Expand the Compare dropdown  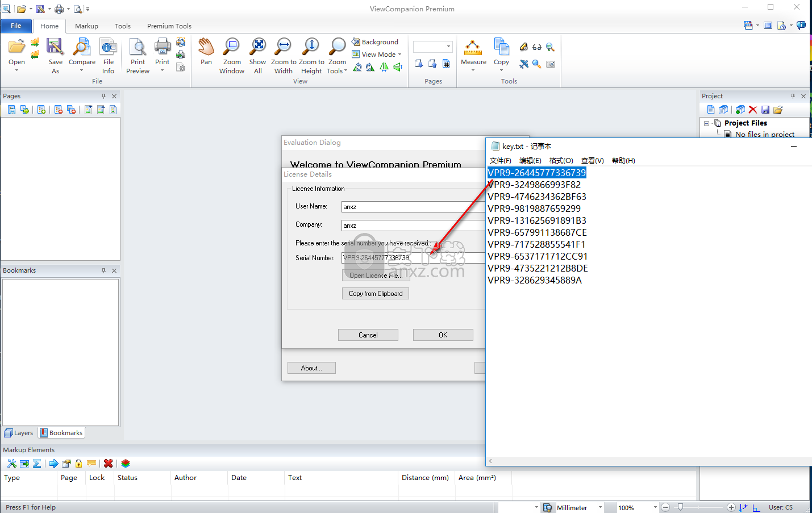(x=82, y=70)
